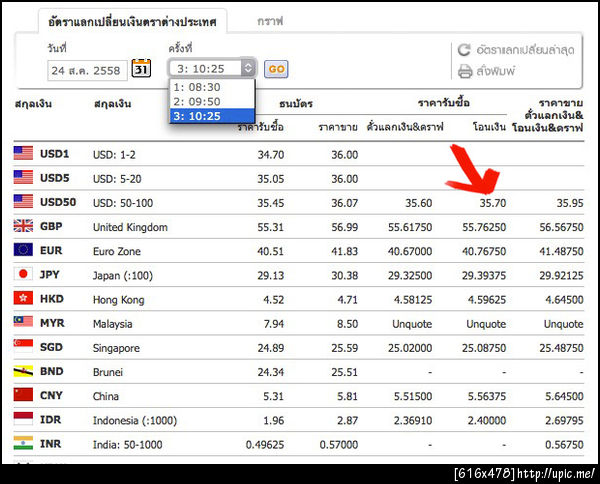
Task: Click USD1 banknote buying rate 34.70
Action: pos(271,155)
